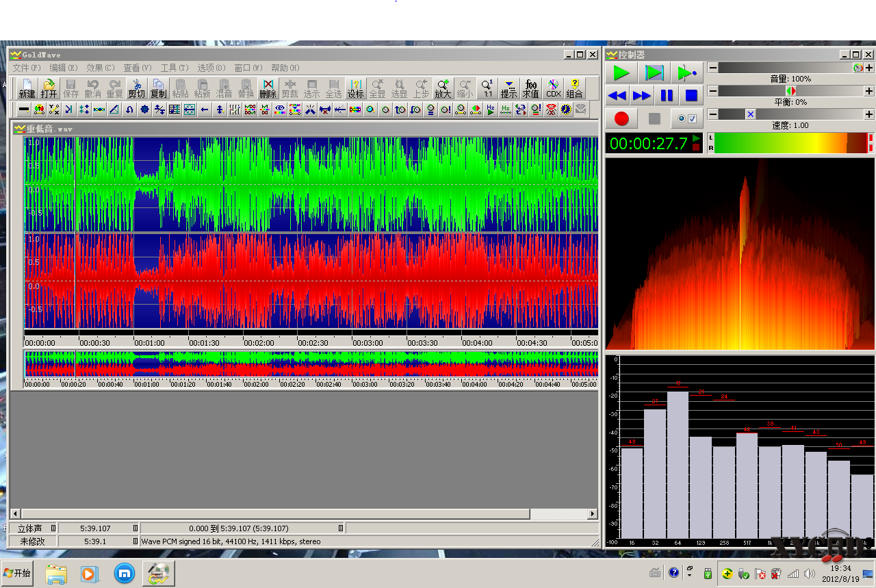Open controller properties (radio and checkbox button)

pos(686,118)
